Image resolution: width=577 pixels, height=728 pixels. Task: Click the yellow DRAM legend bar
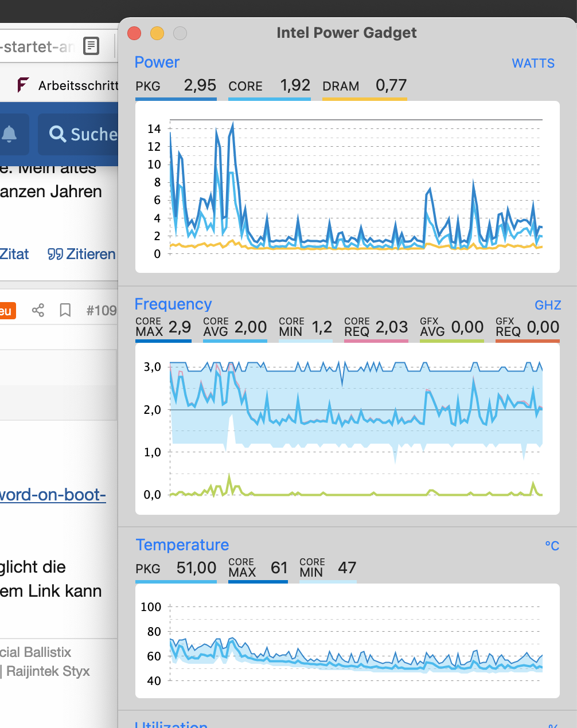tap(365, 99)
